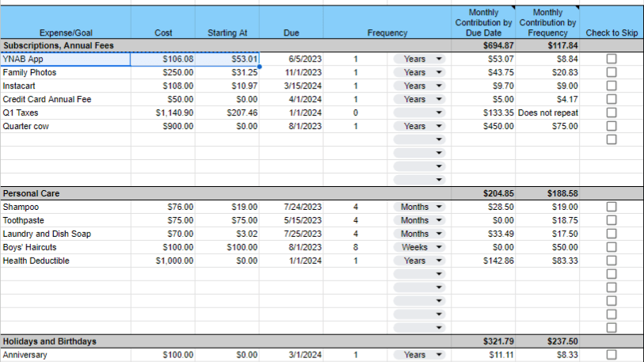Image resolution: width=644 pixels, height=362 pixels.
Task: Check skip box for Boys' Haircuts
Action: pyautogui.click(x=612, y=247)
